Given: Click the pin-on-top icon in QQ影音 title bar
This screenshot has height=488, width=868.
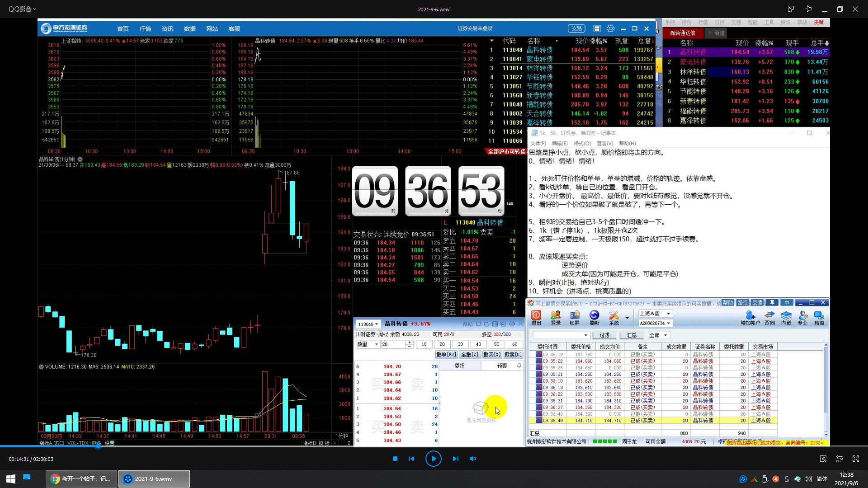Looking at the screenshot, I should [x=809, y=9].
